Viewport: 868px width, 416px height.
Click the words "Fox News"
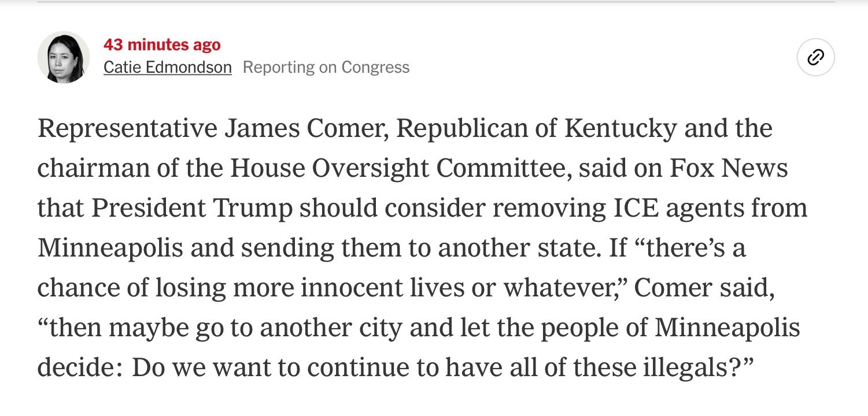pos(729,169)
